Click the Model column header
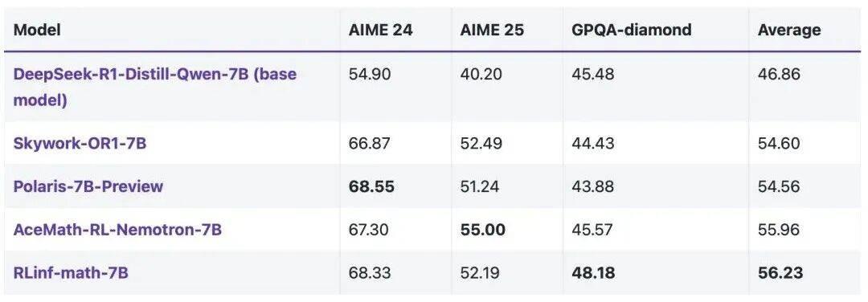Image resolution: width=868 pixels, height=302 pixels. point(37,30)
